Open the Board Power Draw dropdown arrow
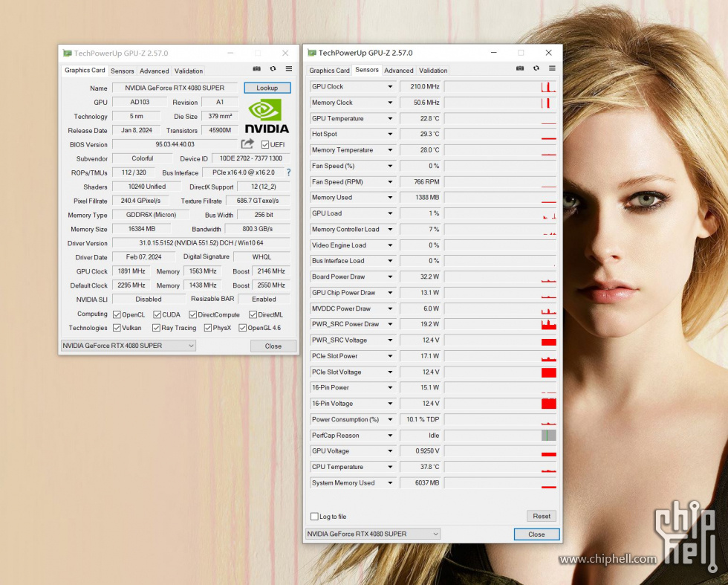 [x=390, y=277]
